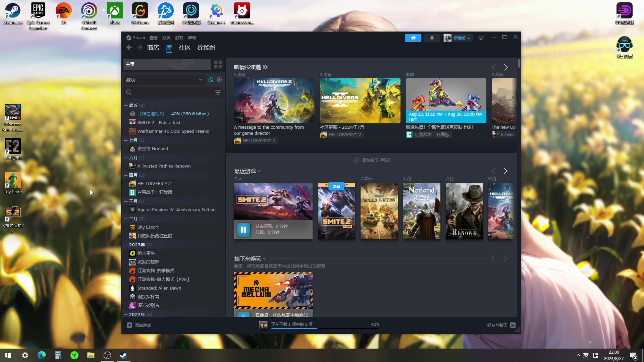Open Ubisoft Connect desktop icon
The image size is (644, 362).
point(89,16)
